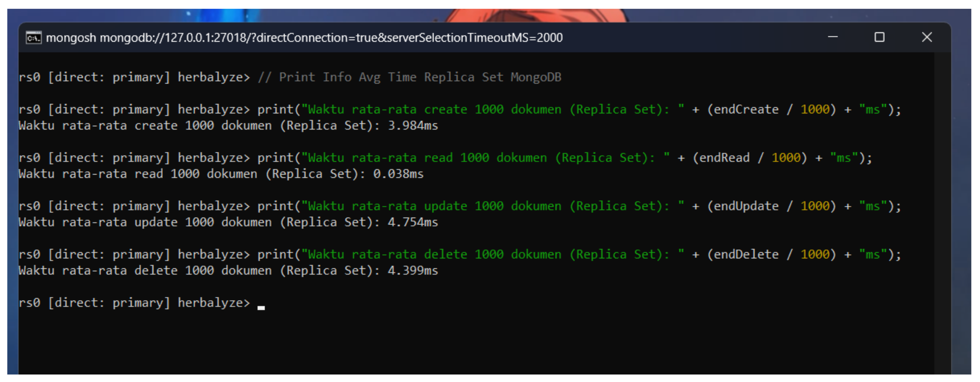Click the console icon in the title bar
Image resolution: width=980 pixels, height=382 pixels.
pos(33,38)
